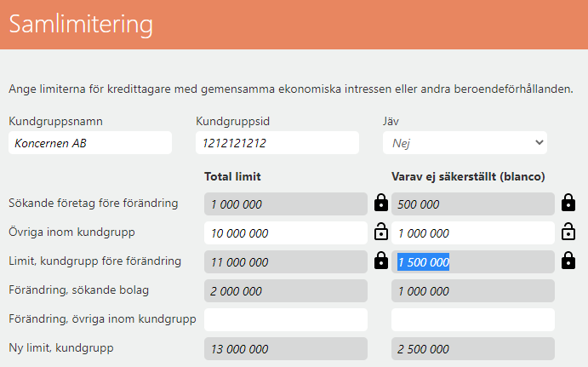Toggle the open lock beside Övriga blanco 1 000 000
Image resolution: width=588 pixels, height=367 pixels.
click(x=568, y=232)
